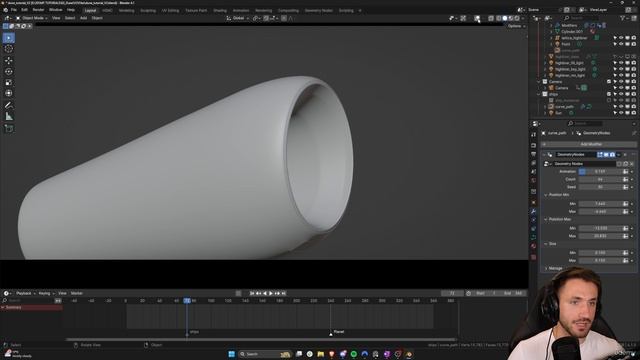Open the Material properties tab
This screenshot has width=640, height=360.
(533, 246)
